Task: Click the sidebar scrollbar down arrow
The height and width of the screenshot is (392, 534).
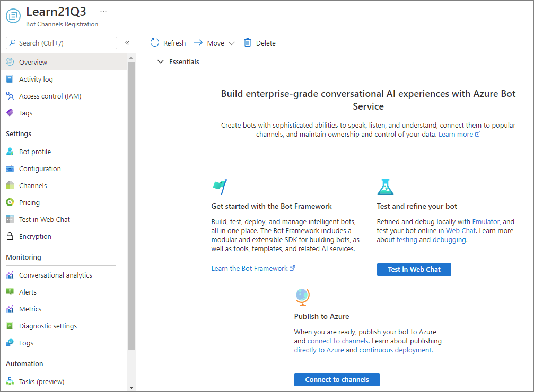Action: click(x=131, y=388)
